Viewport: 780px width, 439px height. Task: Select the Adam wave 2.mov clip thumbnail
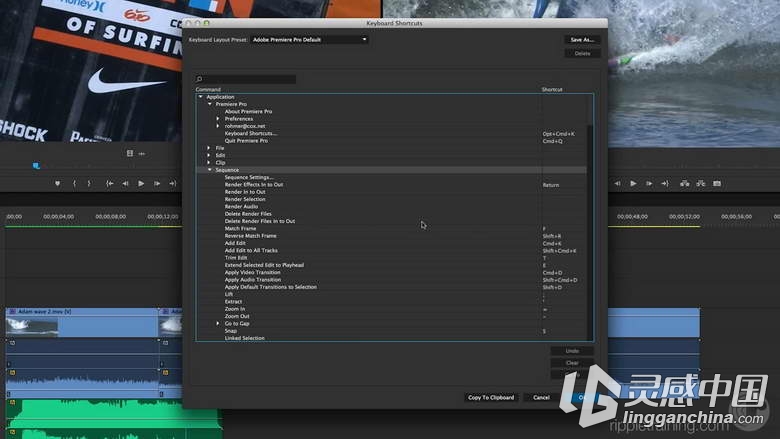pyautogui.click(x=32, y=326)
